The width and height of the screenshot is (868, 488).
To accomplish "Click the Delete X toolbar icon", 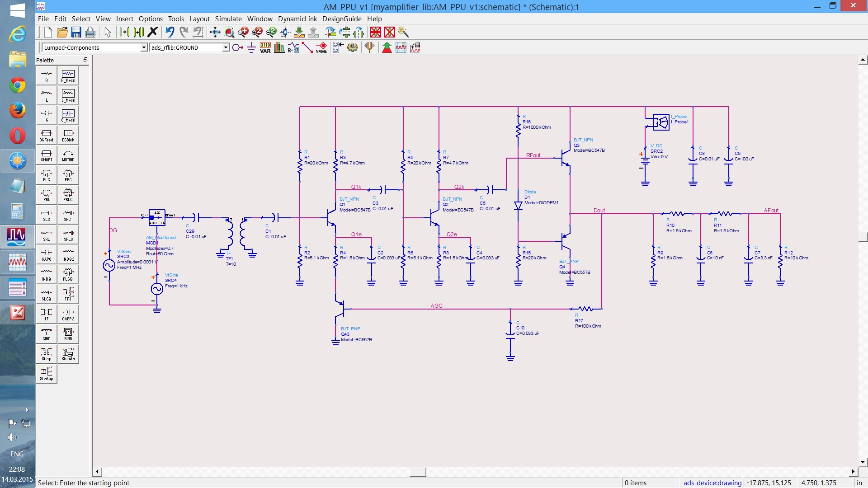I will [153, 32].
